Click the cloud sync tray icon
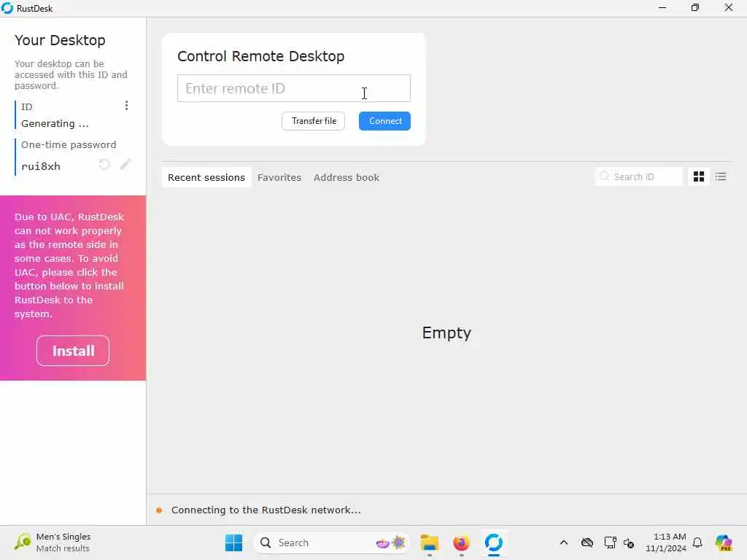The width and height of the screenshot is (747, 560). tap(587, 542)
